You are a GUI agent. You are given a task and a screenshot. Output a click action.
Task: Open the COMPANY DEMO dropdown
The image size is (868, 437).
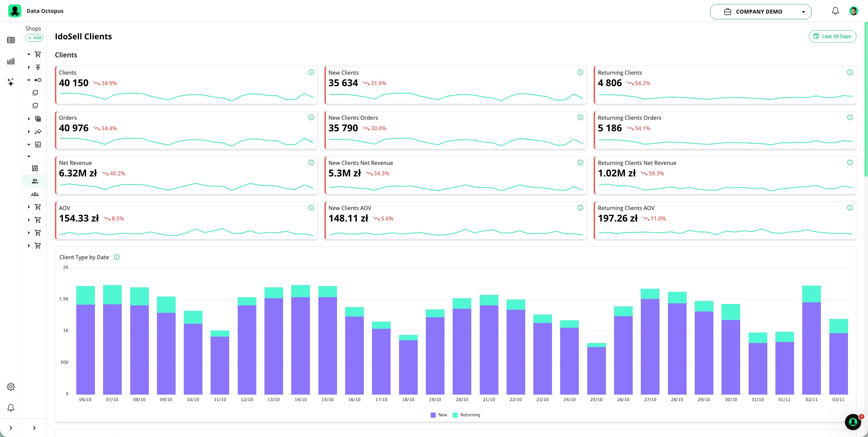tap(761, 12)
